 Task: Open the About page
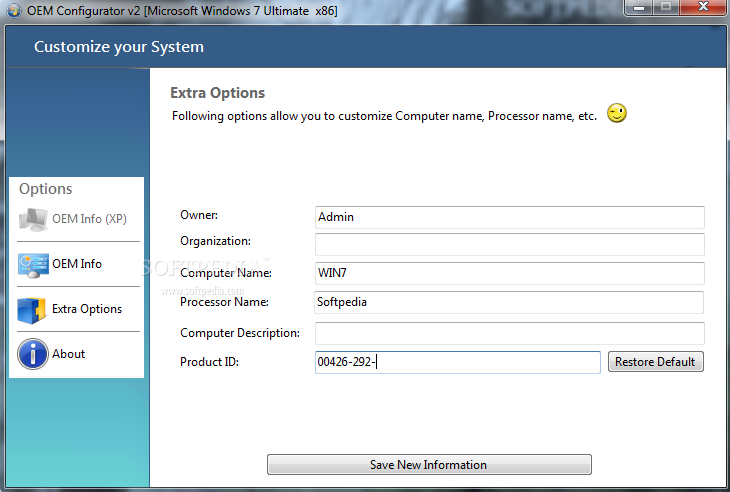click(x=78, y=354)
